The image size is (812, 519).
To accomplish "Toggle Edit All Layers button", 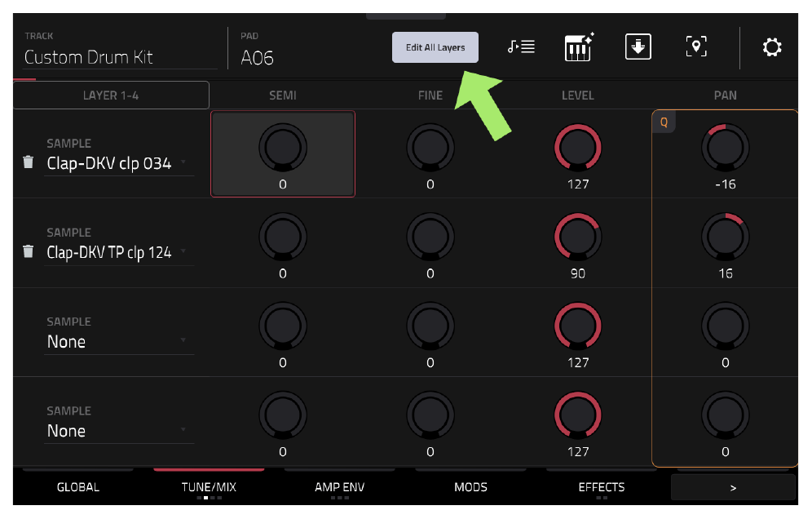I will [435, 47].
